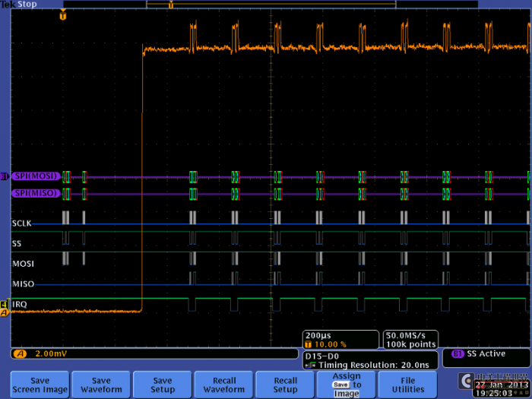Screen dimensions: 532x399
Task: Open File Utilities
Action: (x=408, y=385)
